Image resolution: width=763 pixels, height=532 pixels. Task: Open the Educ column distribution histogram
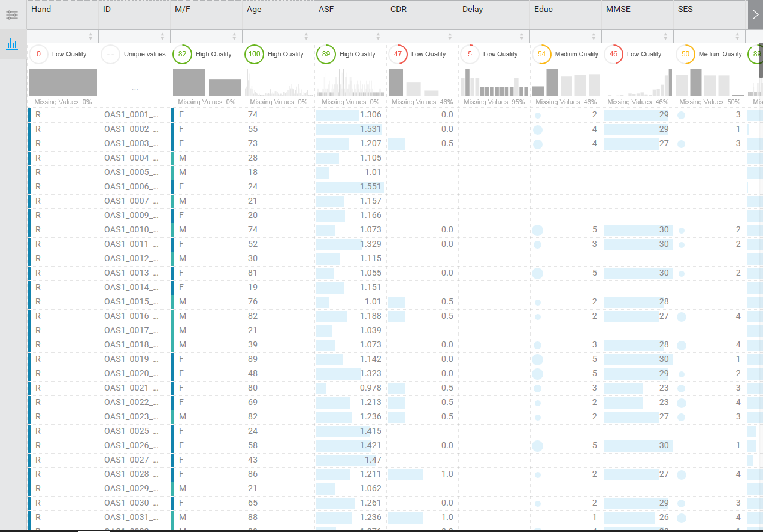point(566,83)
